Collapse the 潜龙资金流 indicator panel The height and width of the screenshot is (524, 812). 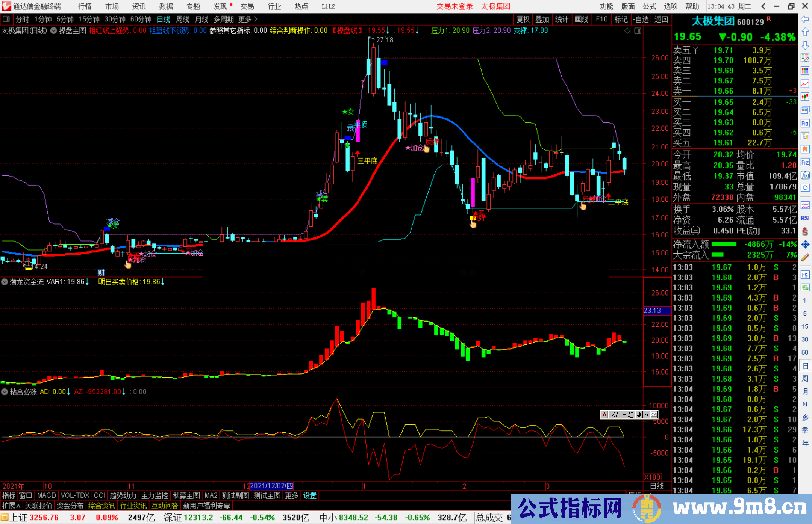[x=5, y=282]
